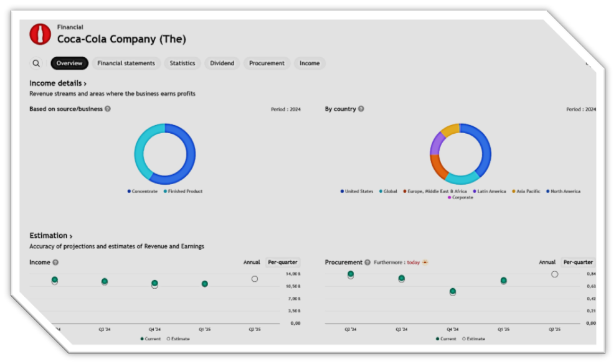Select Annual view for Income chart
616x364 pixels.
tap(252, 263)
